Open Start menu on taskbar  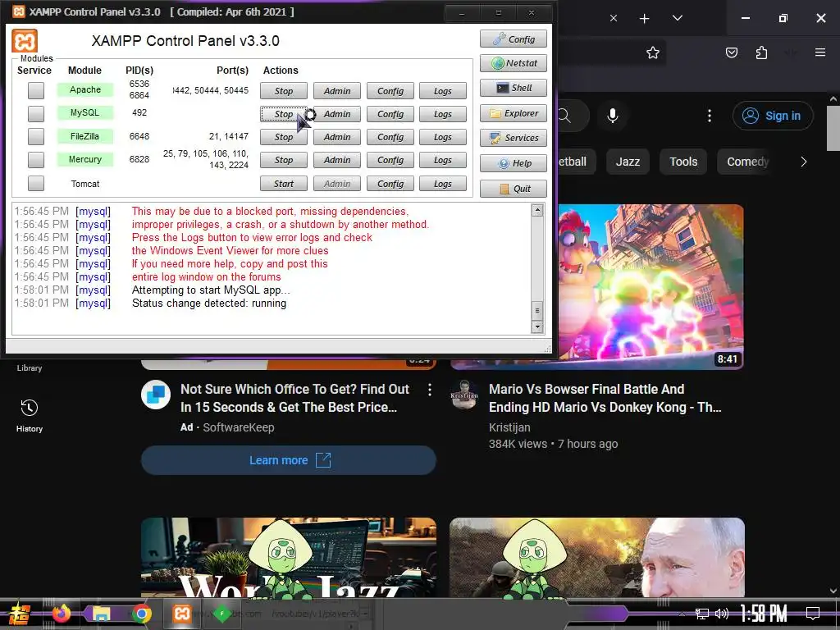pyautogui.click(x=20, y=614)
